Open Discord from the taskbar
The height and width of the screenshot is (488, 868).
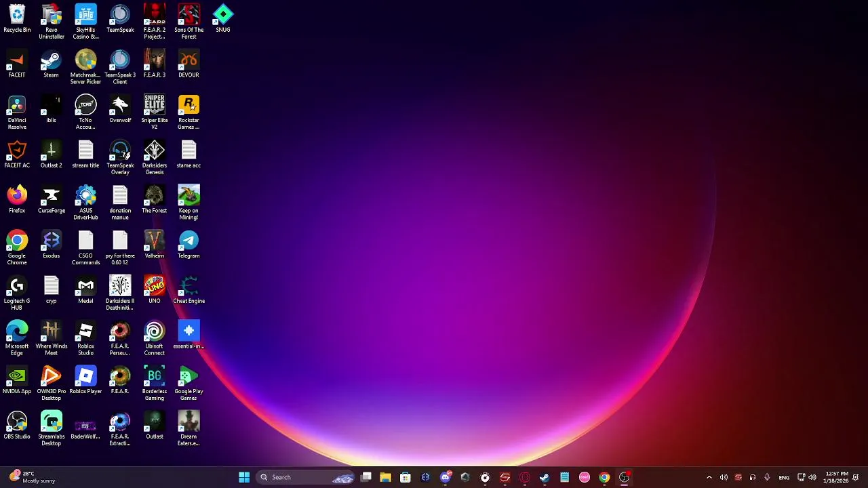(x=445, y=477)
